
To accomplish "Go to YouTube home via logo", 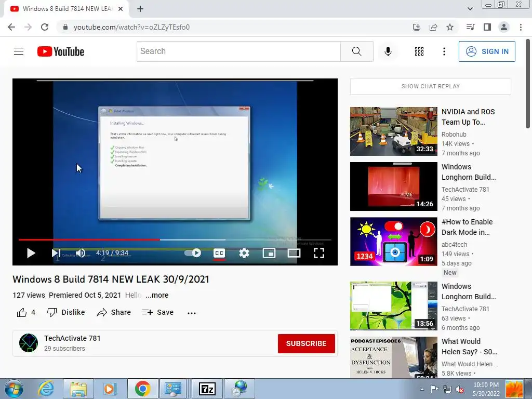I will [61, 51].
